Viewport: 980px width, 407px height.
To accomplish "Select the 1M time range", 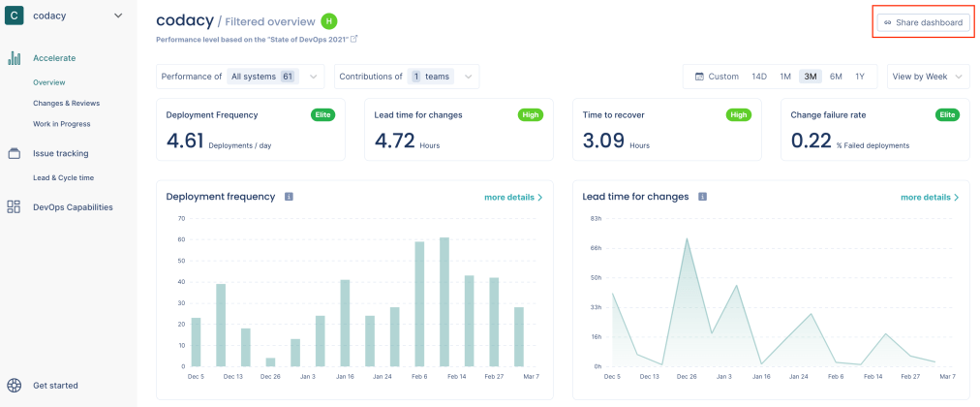I will pyautogui.click(x=785, y=77).
